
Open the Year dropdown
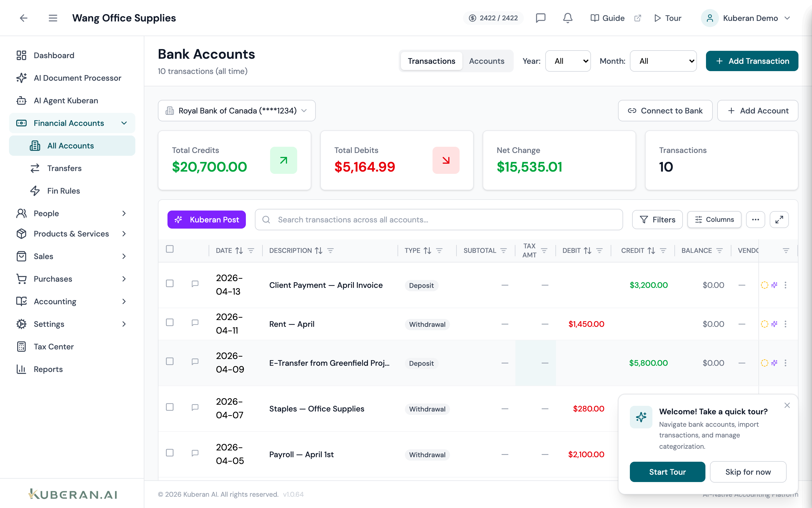(x=568, y=61)
